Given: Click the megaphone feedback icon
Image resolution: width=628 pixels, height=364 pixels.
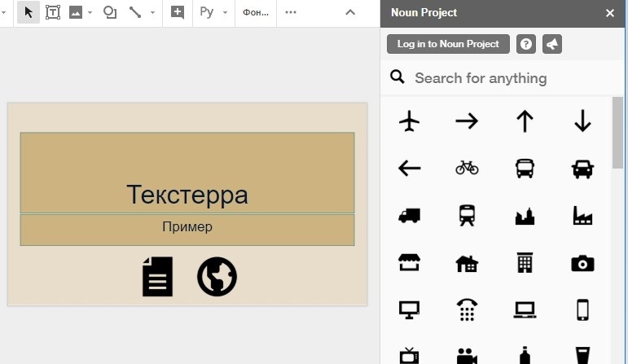Looking at the screenshot, I should point(552,44).
